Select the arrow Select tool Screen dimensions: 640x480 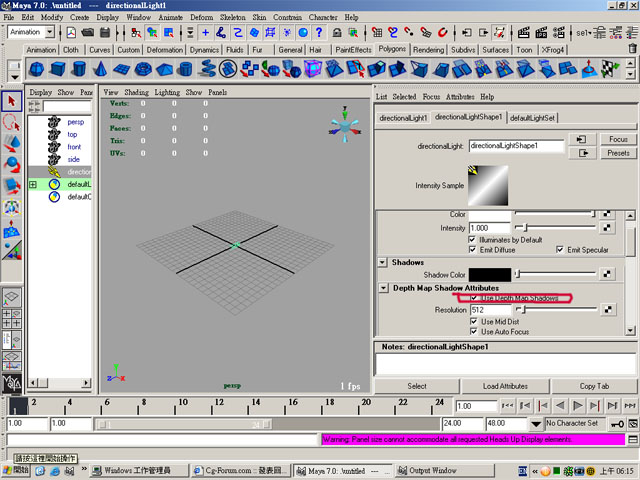pyautogui.click(x=11, y=101)
